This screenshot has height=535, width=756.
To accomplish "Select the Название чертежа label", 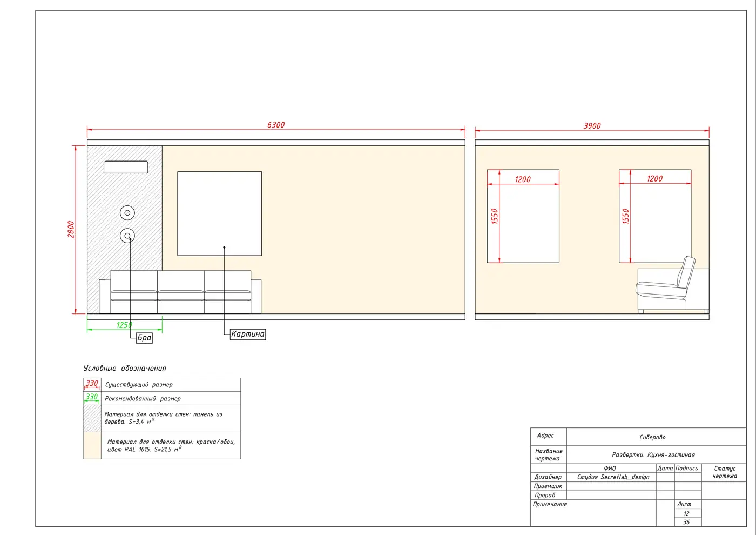I will [x=549, y=454].
